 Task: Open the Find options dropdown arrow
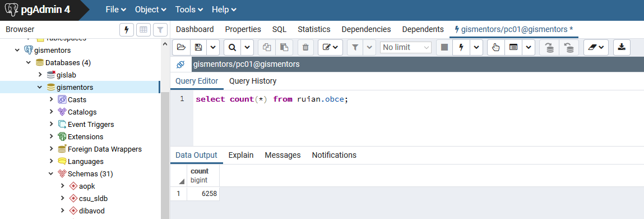click(247, 47)
